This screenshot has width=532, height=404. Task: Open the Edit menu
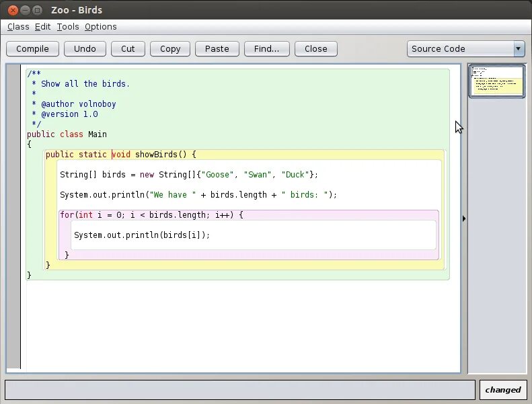click(43, 27)
